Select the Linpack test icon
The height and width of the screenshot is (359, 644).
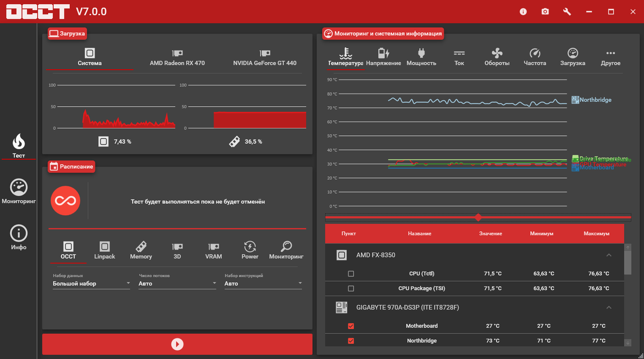coord(105,248)
